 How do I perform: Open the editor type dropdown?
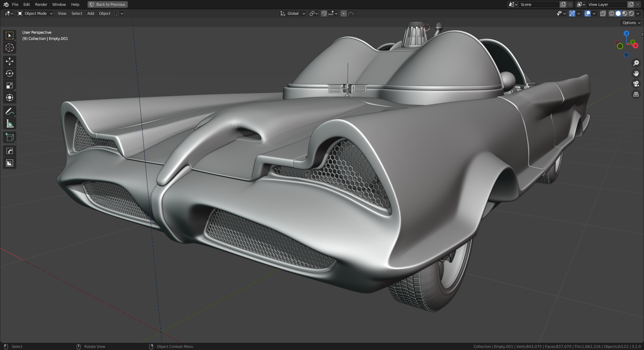click(9, 13)
